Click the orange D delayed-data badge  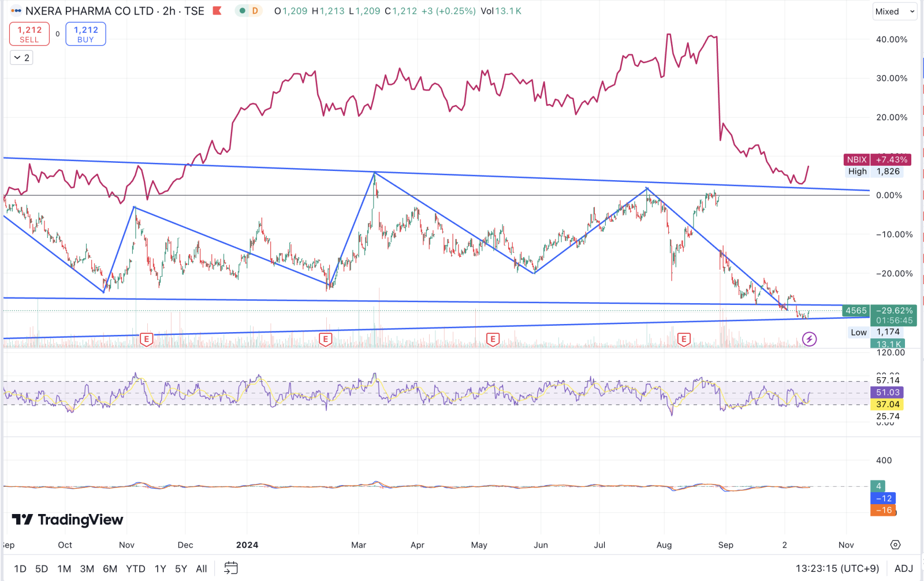point(255,11)
